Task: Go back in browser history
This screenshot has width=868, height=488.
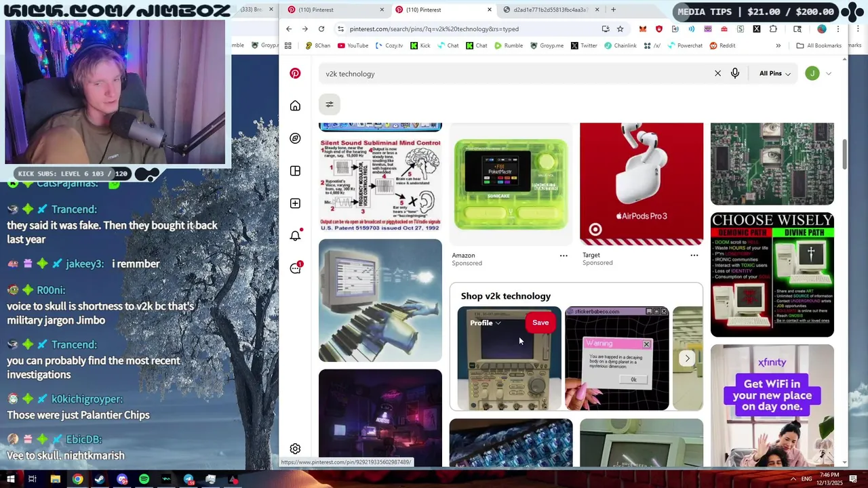Action: point(289,28)
